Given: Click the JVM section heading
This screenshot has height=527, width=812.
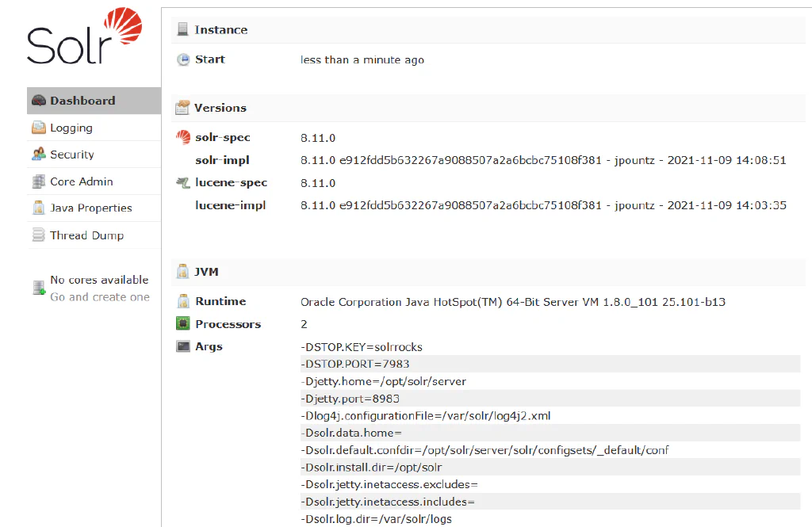Looking at the screenshot, I should (206, 272).
